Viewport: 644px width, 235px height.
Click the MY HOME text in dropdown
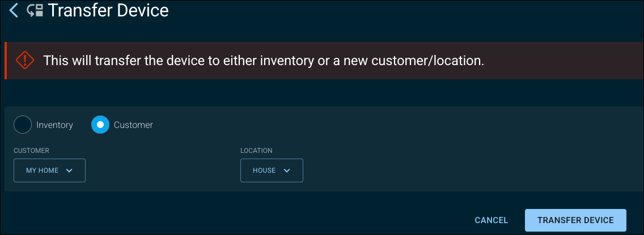[x=43, y=170]
